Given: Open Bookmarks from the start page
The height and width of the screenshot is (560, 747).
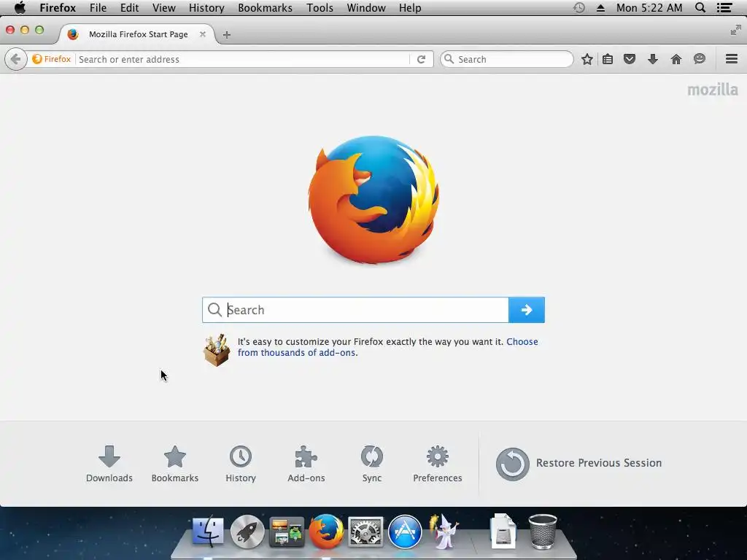Looking at the screenshot, I should pos(175,464).
